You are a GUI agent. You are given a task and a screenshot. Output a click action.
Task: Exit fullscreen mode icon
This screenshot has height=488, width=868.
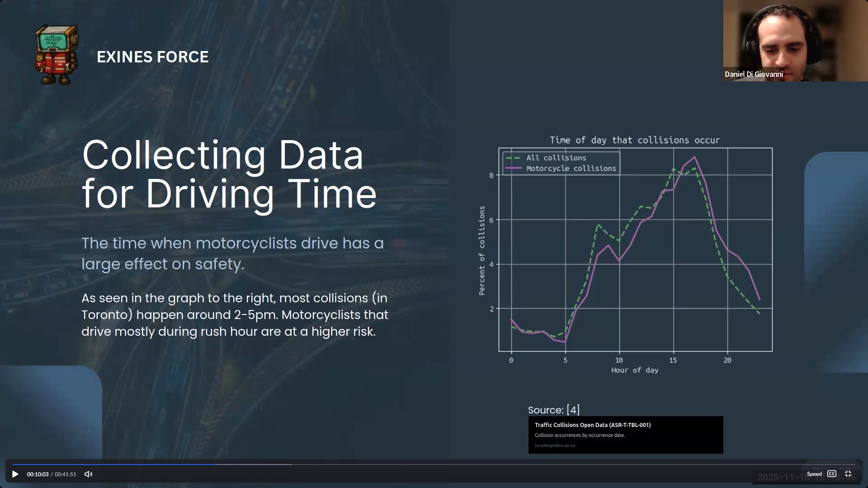(848, 474)
